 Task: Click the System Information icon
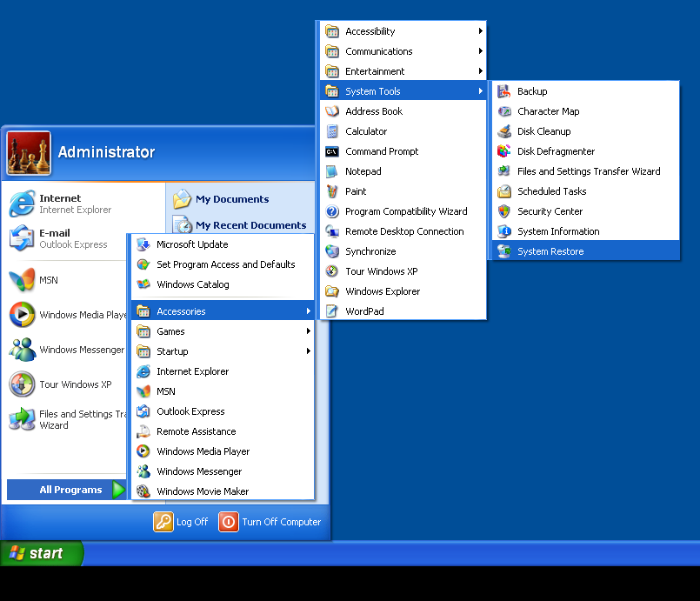pyautogui.click(x=504, y=231)
